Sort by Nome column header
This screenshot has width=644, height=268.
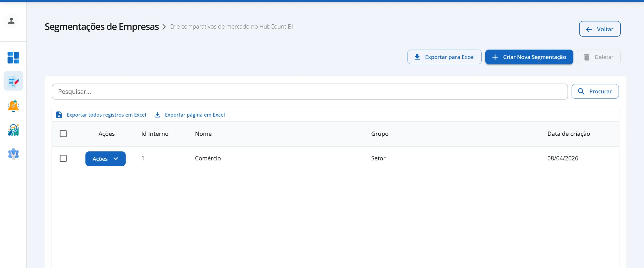203,134
